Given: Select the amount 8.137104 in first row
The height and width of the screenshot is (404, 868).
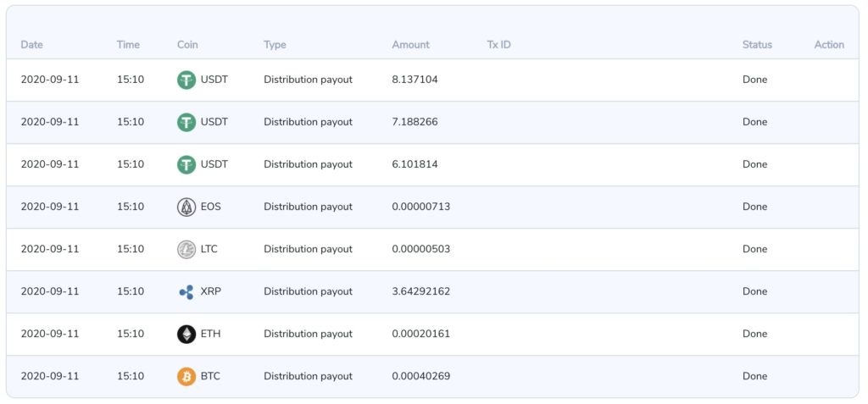Looking at the screenshot, I should (415, 80).
